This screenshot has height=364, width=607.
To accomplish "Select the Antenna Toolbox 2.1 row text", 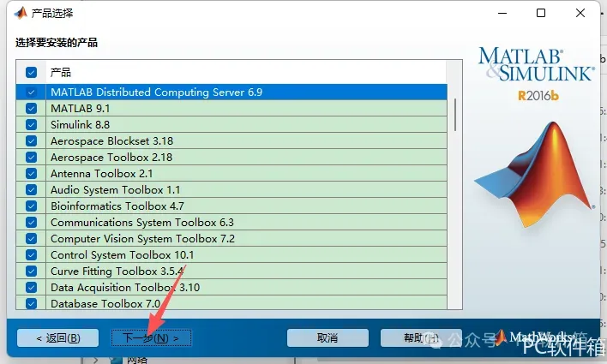I will tap(101, 173).
